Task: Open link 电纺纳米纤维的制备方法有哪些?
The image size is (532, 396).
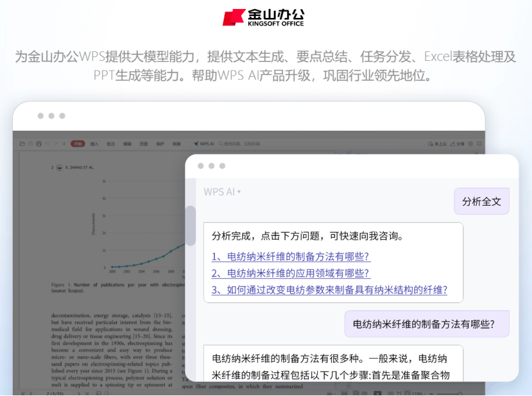Action: tap(291, 256)
